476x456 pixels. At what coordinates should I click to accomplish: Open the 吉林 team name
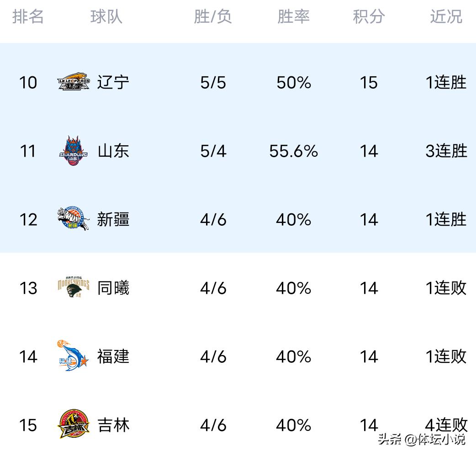point(113,425)
